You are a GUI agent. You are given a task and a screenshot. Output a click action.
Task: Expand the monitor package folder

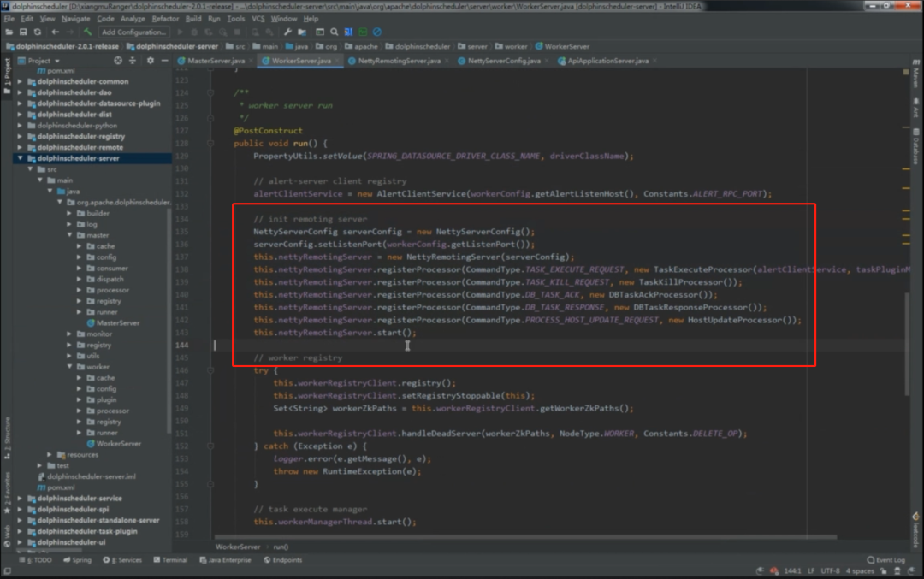click(69, 334)
